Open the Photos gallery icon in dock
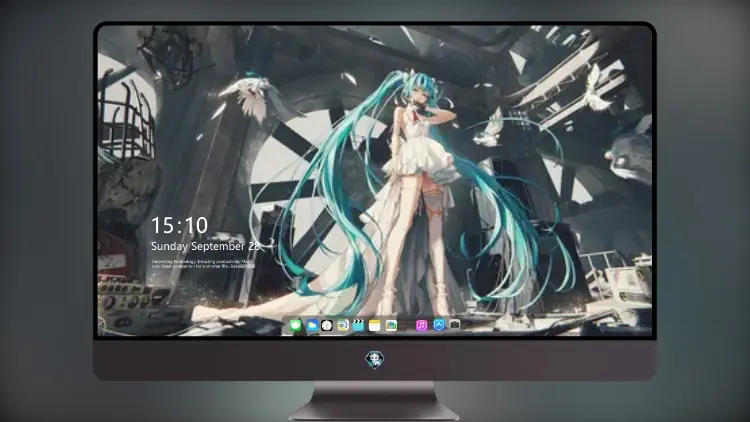The width and height of the screenshot is (750, 422). click(391, 325)
